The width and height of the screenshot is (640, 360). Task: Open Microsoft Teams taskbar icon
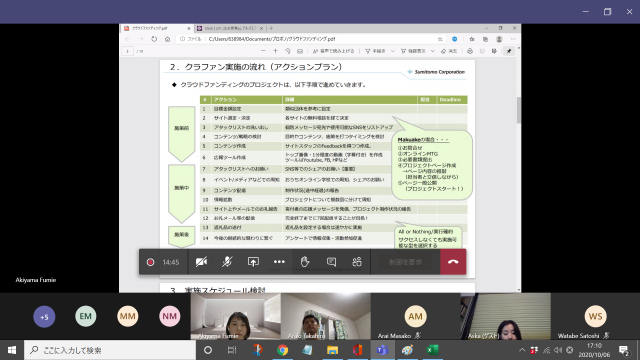(382, 350)
